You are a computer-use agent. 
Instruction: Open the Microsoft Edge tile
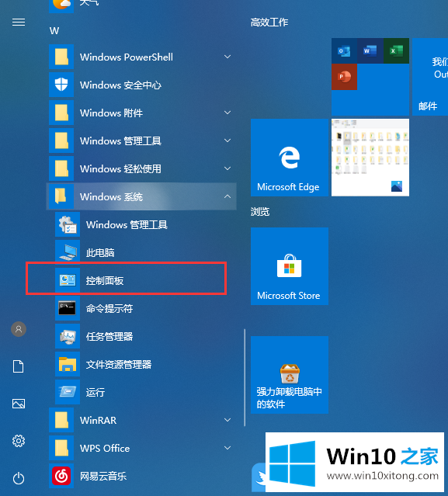click(290, 158)
